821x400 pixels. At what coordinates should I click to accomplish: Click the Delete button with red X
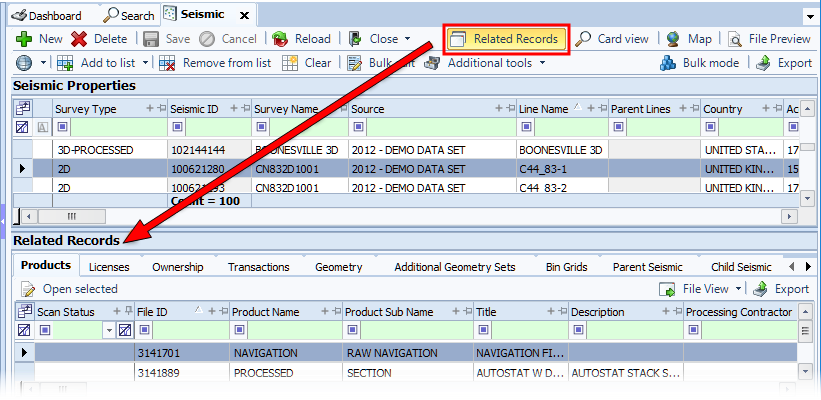(x=99, y=39)
